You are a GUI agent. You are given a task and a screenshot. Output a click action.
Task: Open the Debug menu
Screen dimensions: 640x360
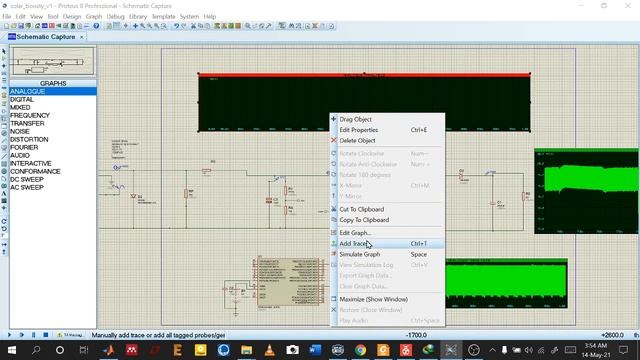[x=116, y=16]
